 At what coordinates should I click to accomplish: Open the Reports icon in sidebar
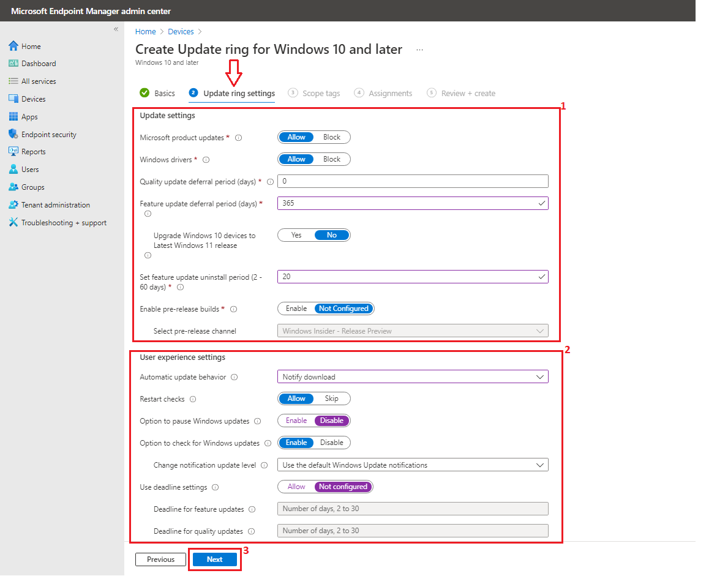pos(13,152)
